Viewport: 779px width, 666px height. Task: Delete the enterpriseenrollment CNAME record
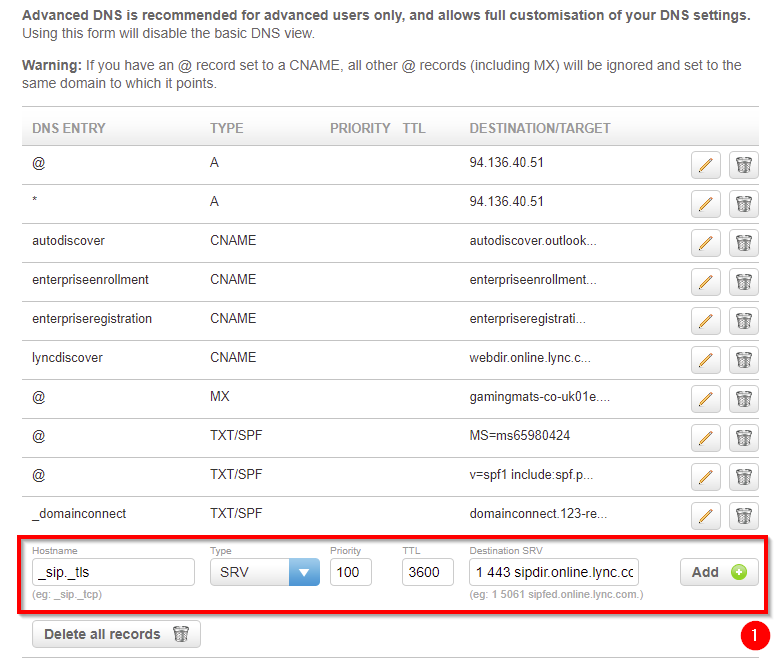point(744,282)
